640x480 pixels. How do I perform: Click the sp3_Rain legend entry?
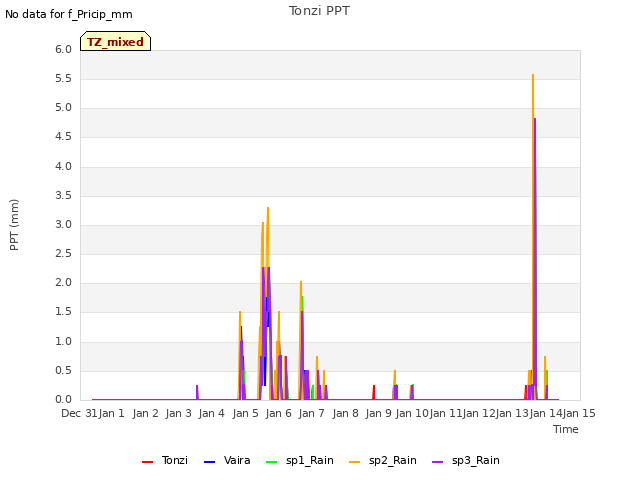[466, 460]
